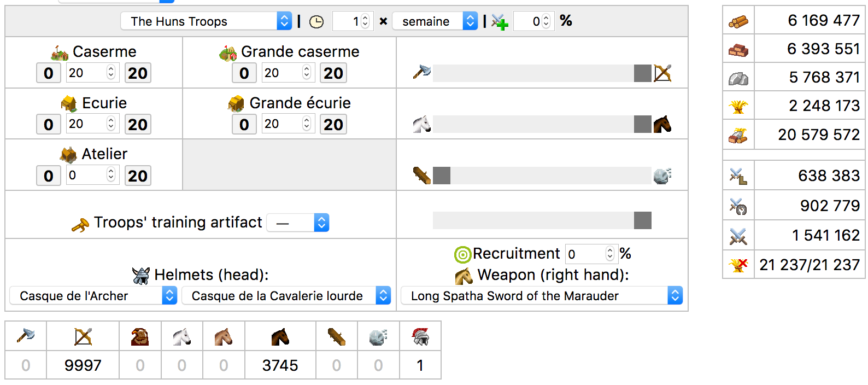Screen dimensions: 868x385
Task: Click the clock duration icon
Action: coord(316,22)
